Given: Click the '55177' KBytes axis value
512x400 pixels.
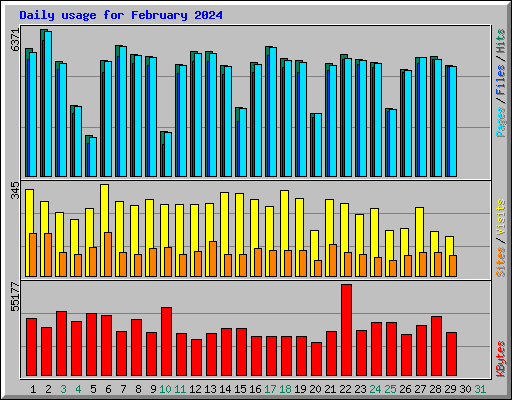Looking at the screenshot, I should [15, 296].
